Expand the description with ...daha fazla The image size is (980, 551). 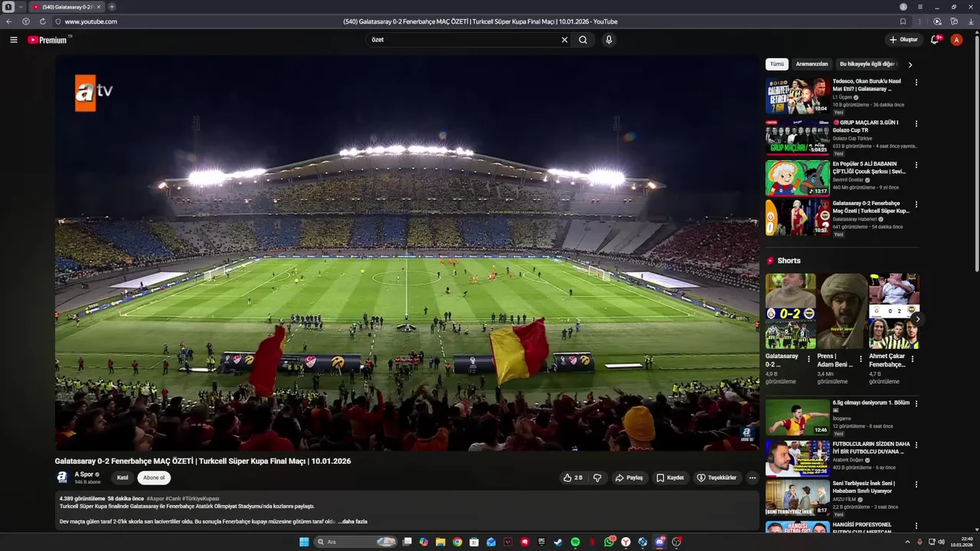coord(352,522)
